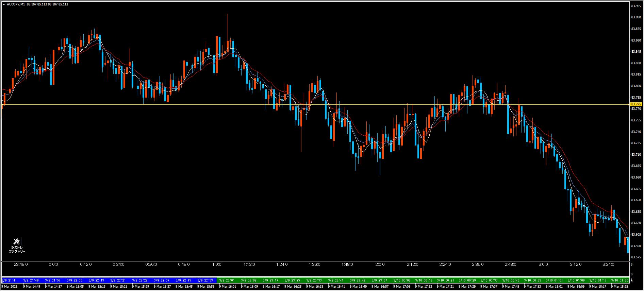Select the 3/10 01:25 green segment
This screenshot has height=291, width=644.
619,280
